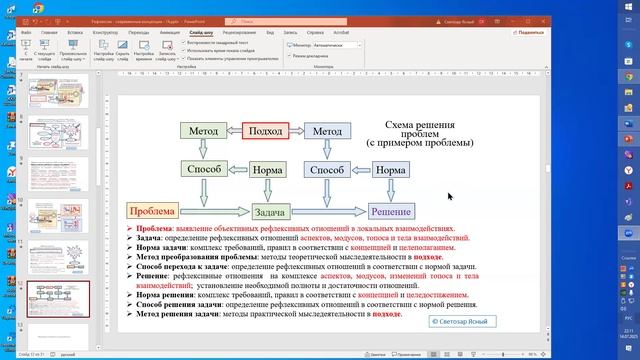Switch to the Главная tab

(x=49, y=33)
